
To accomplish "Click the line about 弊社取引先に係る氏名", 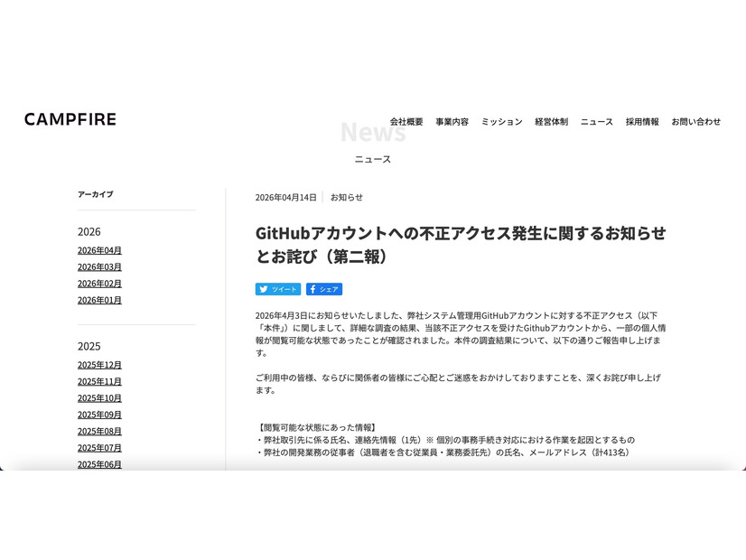I will pyautogui.click(x=446, y=440).
